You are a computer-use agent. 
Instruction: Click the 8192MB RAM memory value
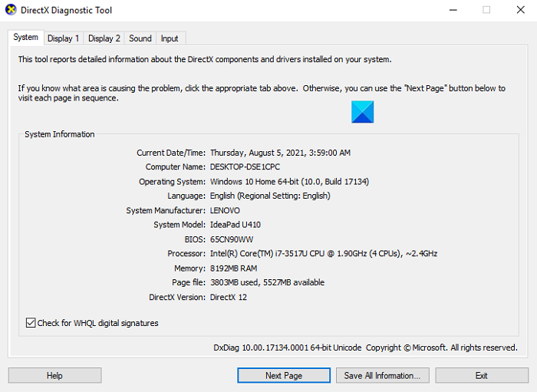(233, 268)
